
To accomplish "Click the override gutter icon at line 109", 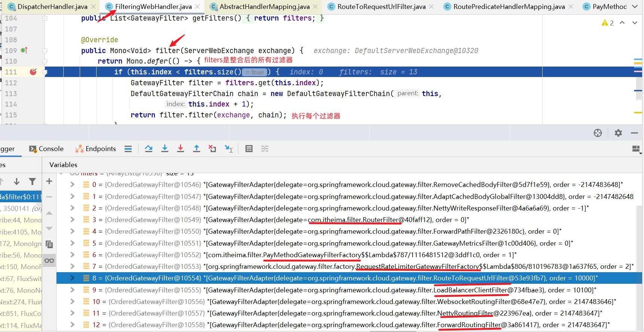I will tap(24, 50).
